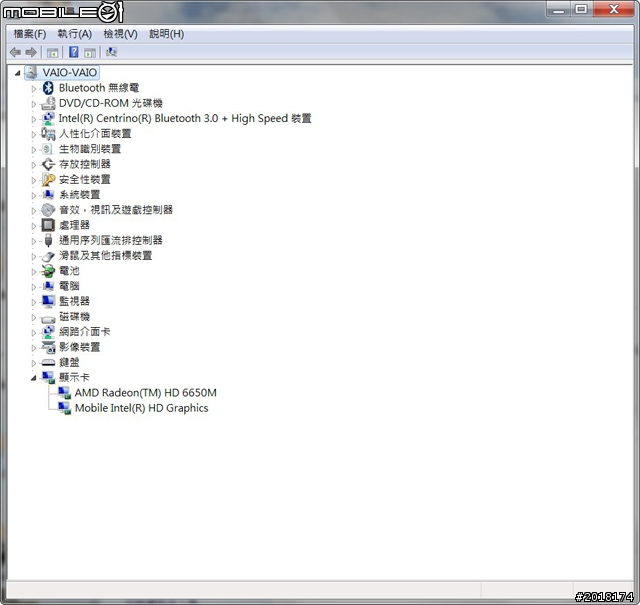Click the Bluetooth 無線電 icon

[x=48, y=88]
